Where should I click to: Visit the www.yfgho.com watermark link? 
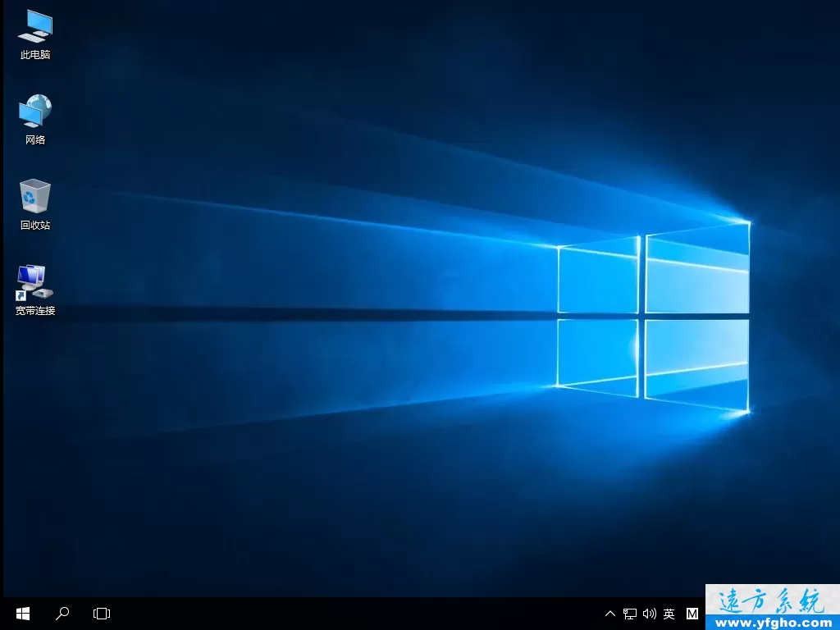[x=771, y=621]
